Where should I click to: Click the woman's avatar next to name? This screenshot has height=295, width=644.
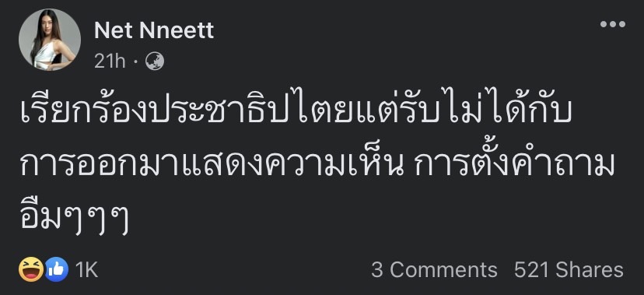pos(50,39)
